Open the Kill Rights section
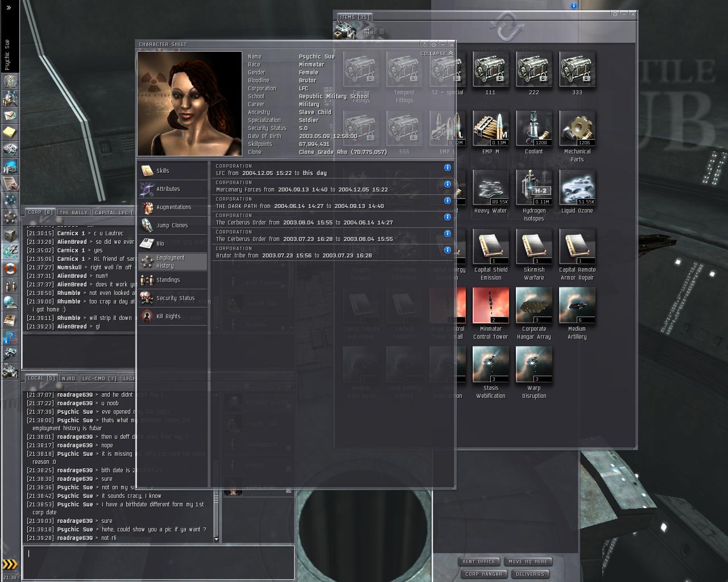The width and height of the screenshot is (728, 582). [x=172, y=316]
